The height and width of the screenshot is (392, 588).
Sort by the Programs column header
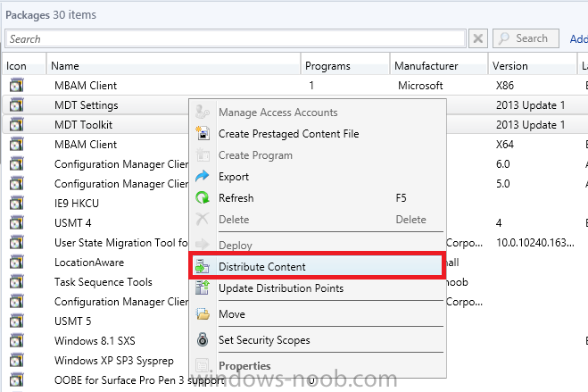(x=345, y=66)
